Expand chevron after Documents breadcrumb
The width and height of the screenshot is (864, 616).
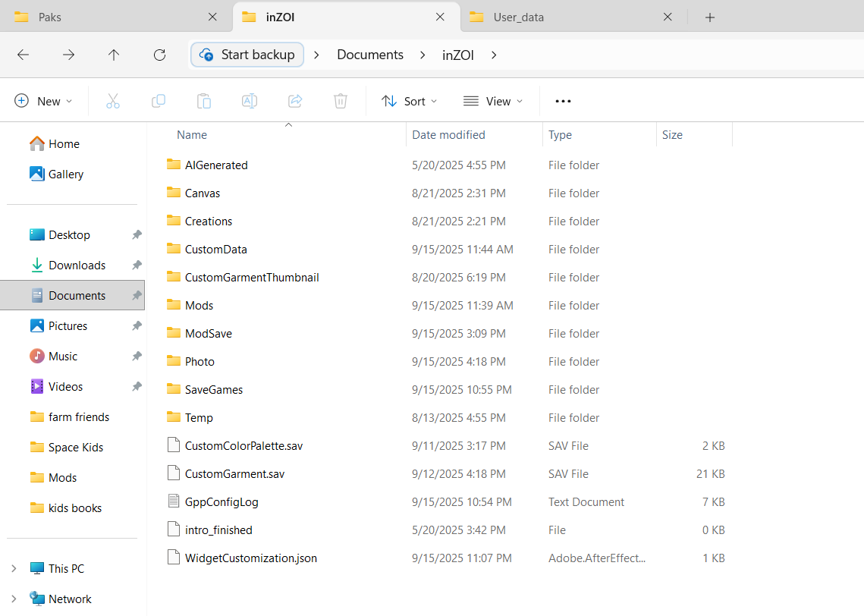coord(423,55)
